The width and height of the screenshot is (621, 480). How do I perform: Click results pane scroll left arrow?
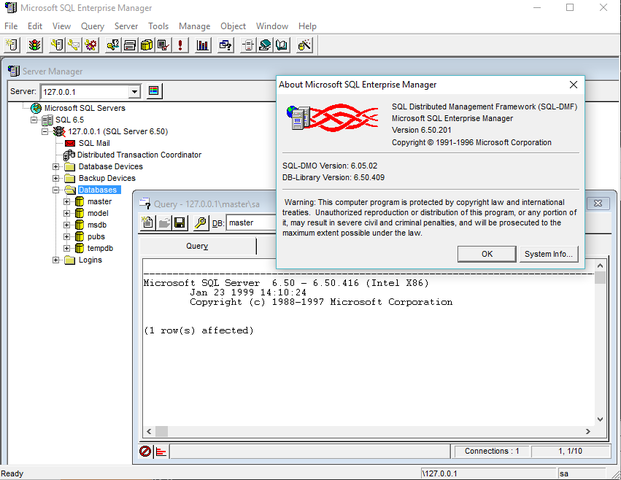[x=149, y=431]
